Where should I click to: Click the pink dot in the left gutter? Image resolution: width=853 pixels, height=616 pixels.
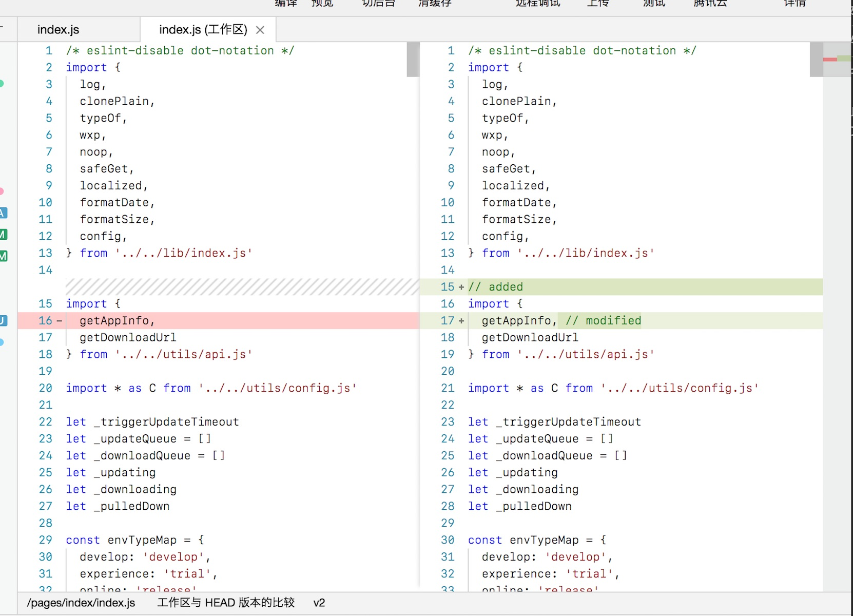[2, 191]
